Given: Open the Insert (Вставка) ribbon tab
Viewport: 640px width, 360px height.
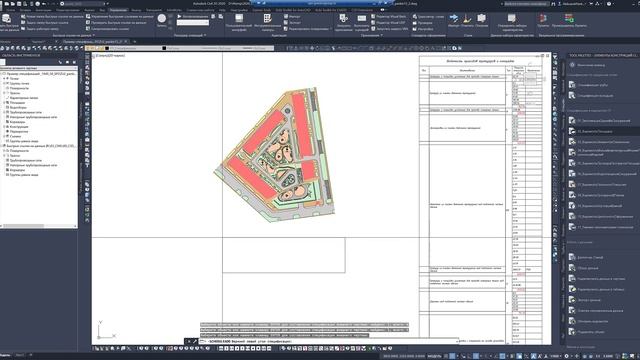Looking at the screenshot, I should click(x=25, y=10).
